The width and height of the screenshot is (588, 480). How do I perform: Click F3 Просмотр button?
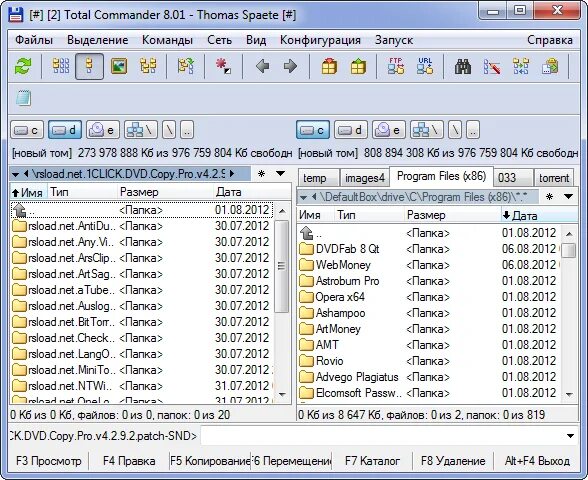(49, 460)
